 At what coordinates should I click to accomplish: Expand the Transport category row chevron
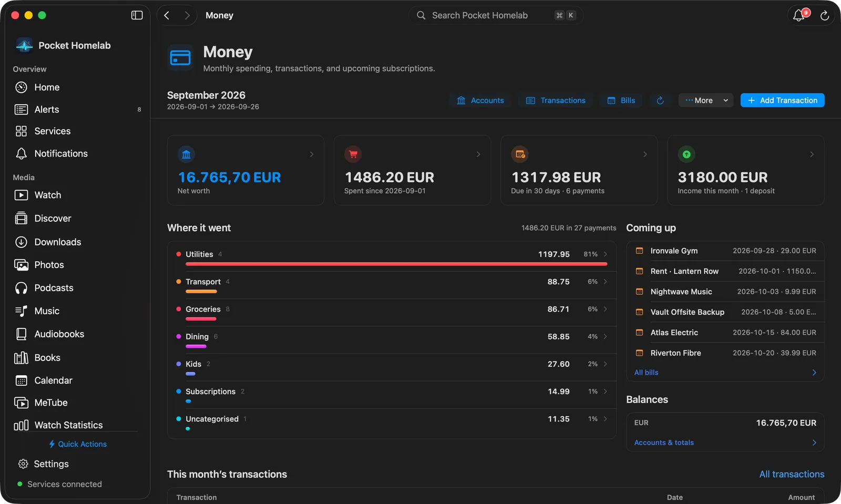point(606,282)
